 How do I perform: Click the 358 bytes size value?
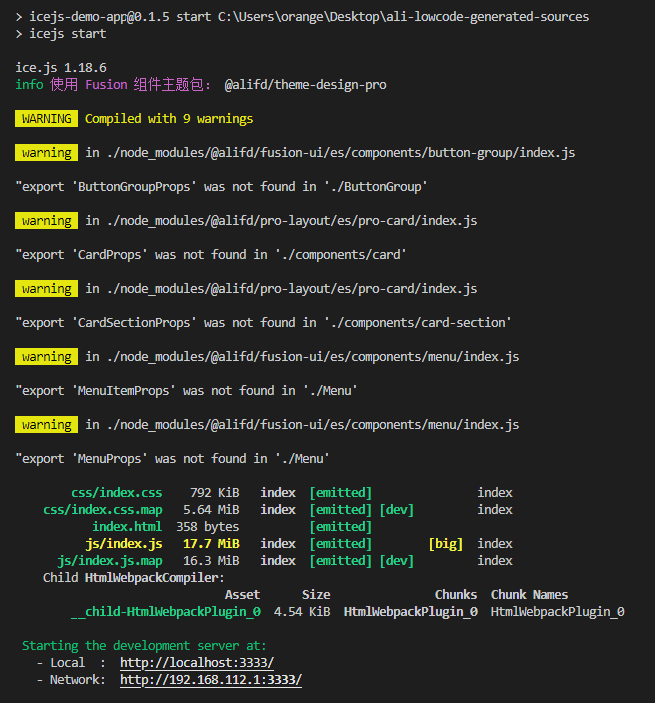(x=208, y=527)
